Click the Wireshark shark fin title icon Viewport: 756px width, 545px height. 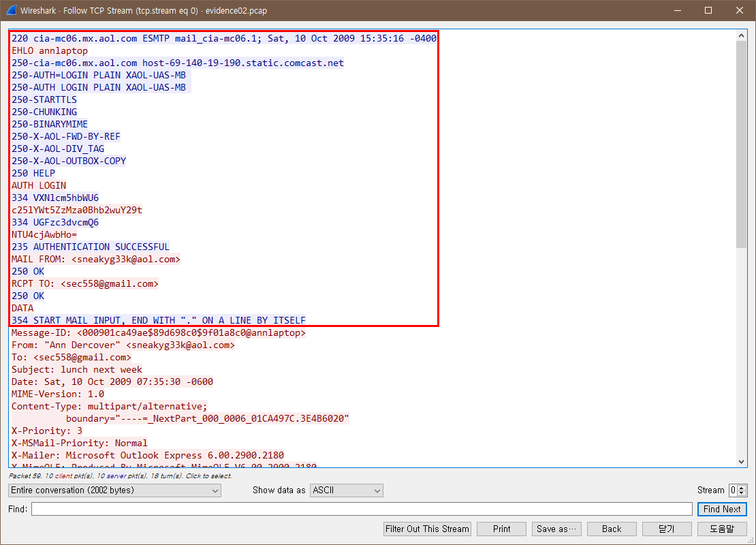point(11,10)
